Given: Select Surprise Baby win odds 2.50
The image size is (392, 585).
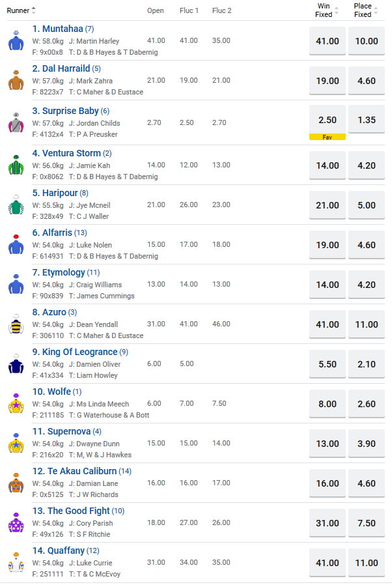Looking at the screenshot, I should pos(327,121).
